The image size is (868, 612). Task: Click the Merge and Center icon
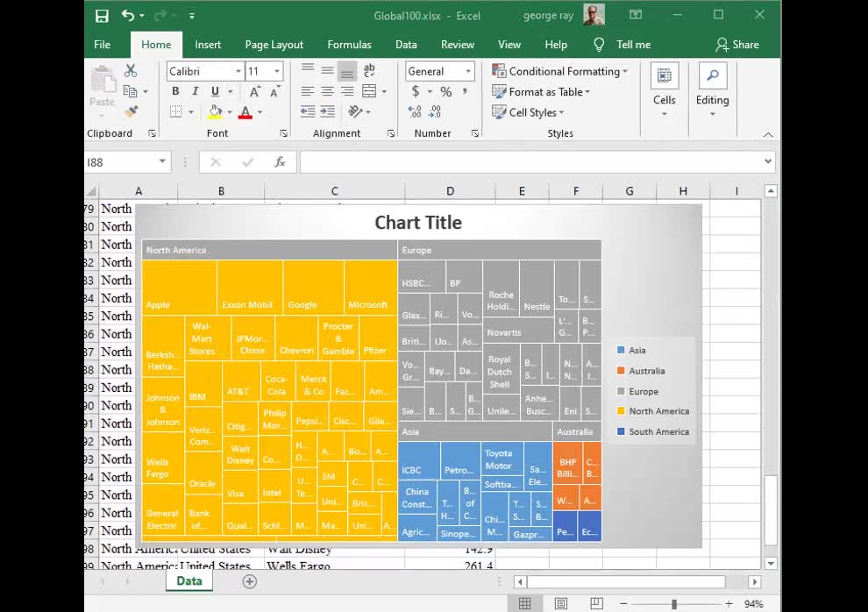tap(369, 91)
